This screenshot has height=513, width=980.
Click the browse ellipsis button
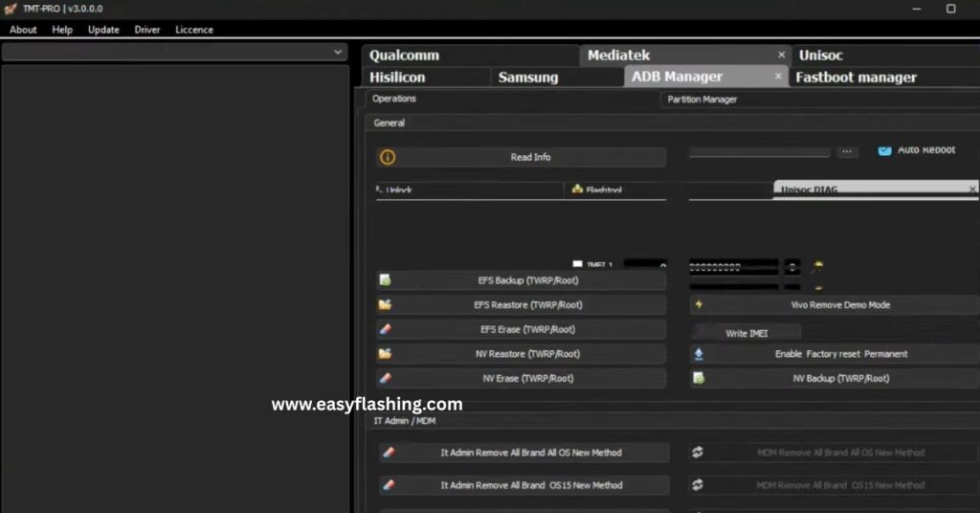click(x=847, y=152)
